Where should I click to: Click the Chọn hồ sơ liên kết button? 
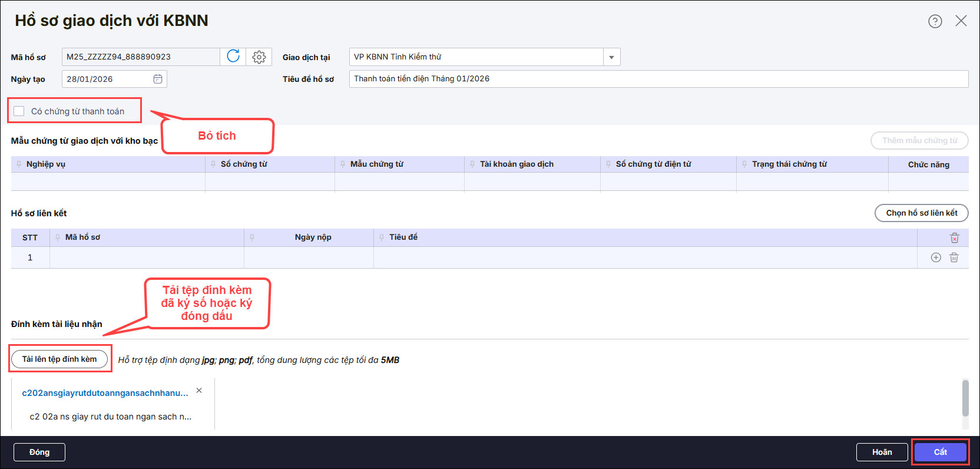921,213
